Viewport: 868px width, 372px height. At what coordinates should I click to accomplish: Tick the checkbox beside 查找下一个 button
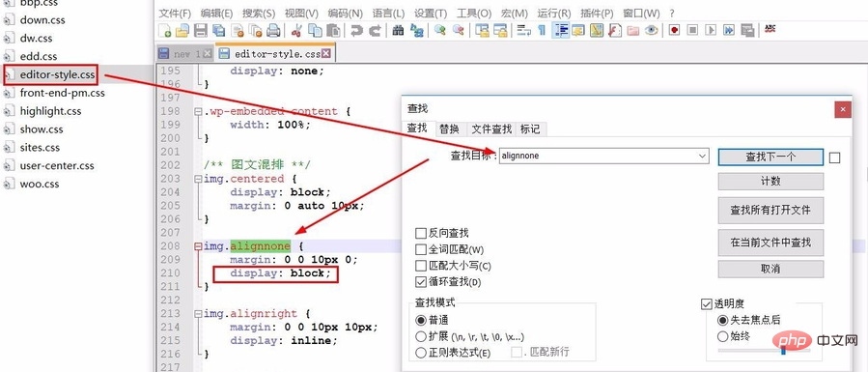[x=834, y=157]
